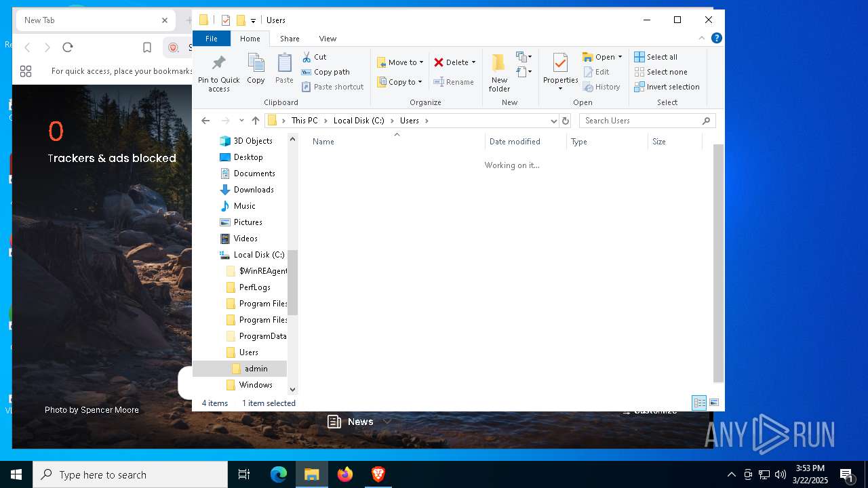Switch to the Home ribbon tab
Image resolution: width=868 pixels, height=488 pixels.
tap(250, 39)
